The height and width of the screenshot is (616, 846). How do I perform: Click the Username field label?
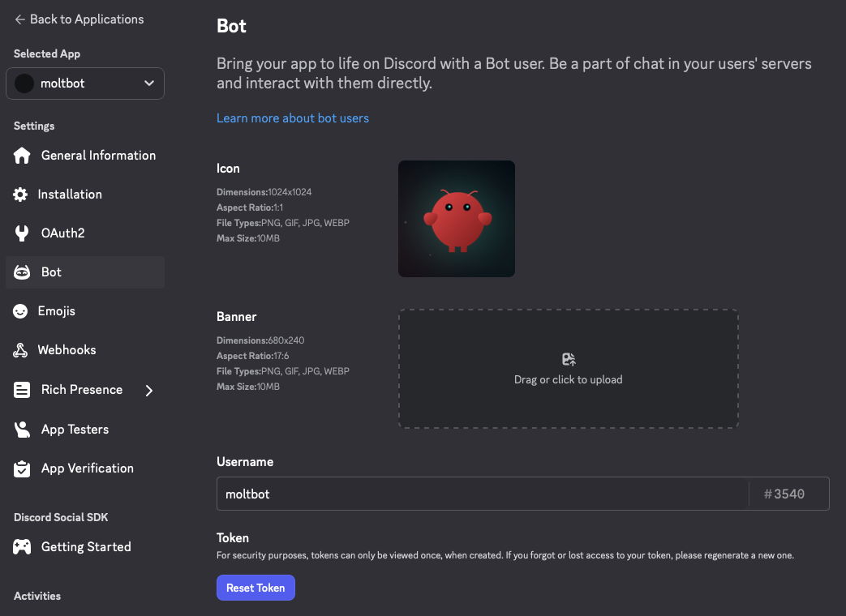pos(245,462)
